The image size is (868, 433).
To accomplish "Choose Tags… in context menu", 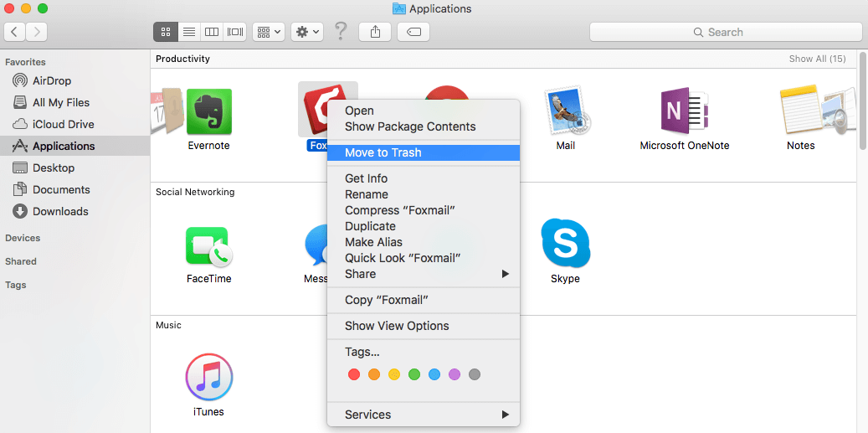I will 424,352.
